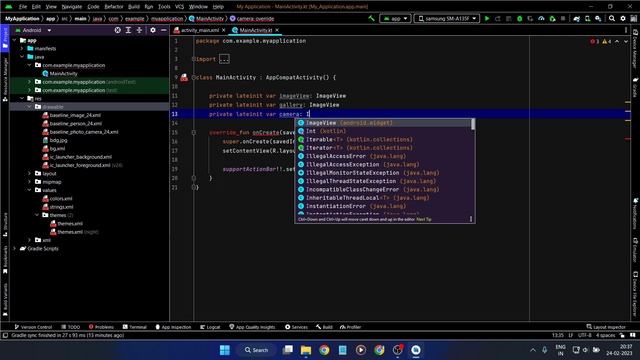640x360 pixels.
Task: Open IDE settings gear in top toolbar
Action: (623, 18)
